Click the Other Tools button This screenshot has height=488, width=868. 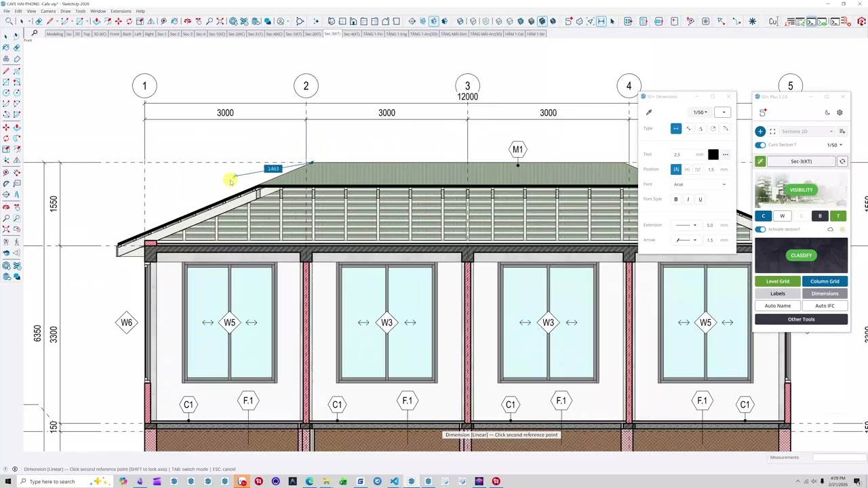pos(802,319)
